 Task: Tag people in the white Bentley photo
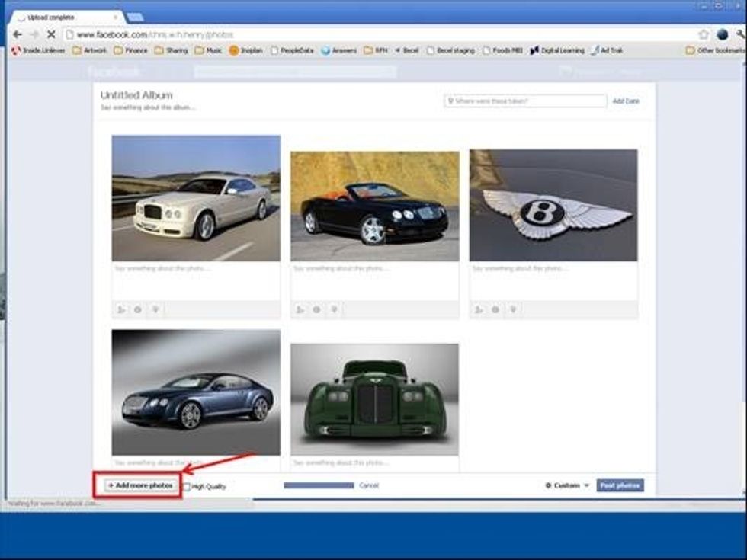(121, 309)
